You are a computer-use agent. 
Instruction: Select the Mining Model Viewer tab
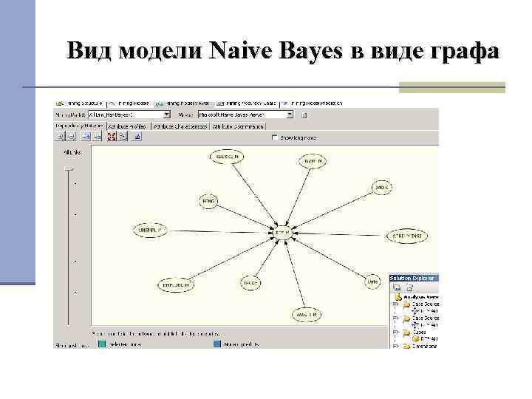point(183,103)
